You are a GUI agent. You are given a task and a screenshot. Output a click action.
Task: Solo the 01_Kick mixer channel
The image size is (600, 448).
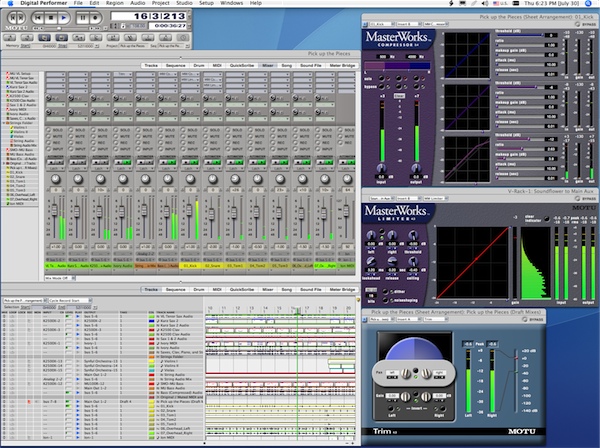pyautogui.click(x=183, y=130)
